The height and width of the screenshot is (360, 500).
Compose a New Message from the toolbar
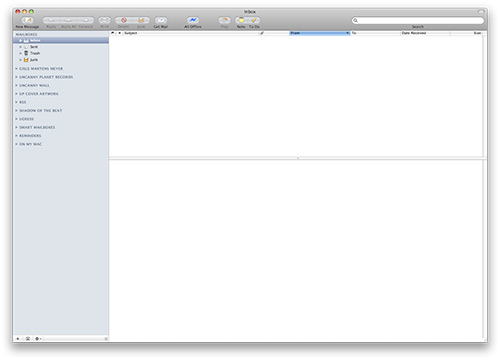click(27, 20)
